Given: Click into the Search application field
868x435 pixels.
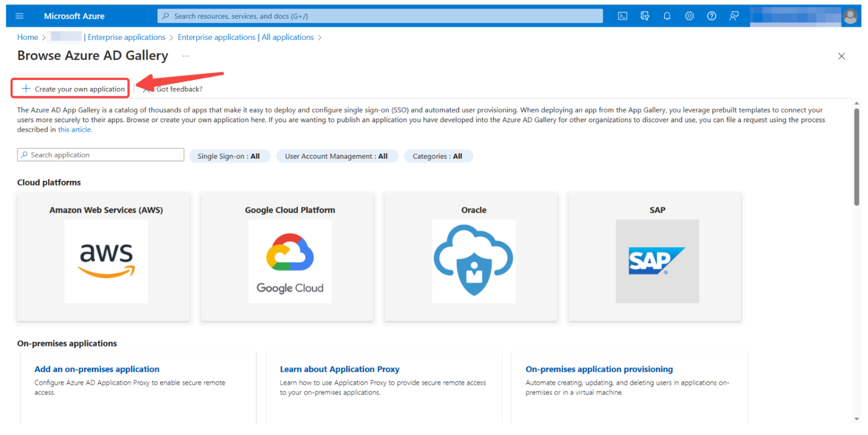Looking at the screenshot, I should 101,155.
